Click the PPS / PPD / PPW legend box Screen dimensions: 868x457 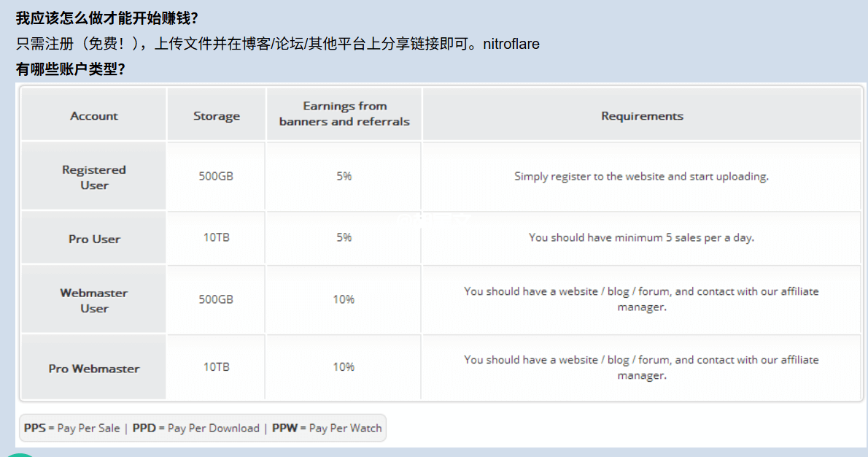tap(203, 429)
